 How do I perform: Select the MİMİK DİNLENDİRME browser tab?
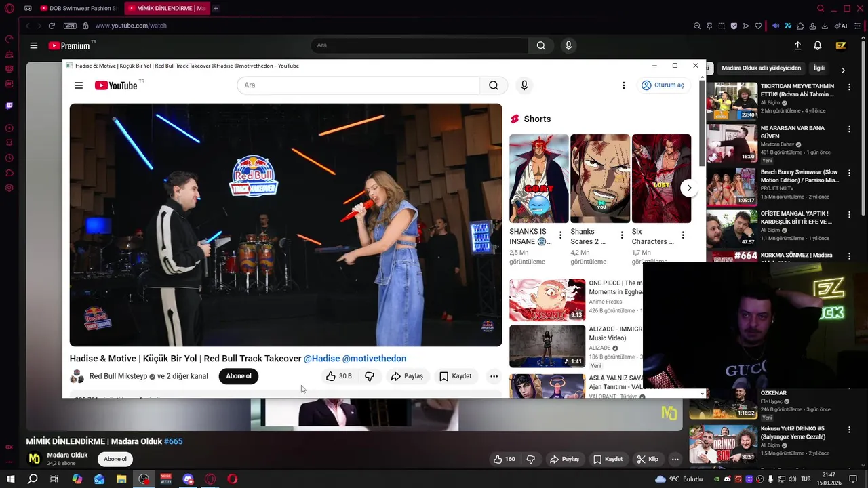click(x=166, y=8)
